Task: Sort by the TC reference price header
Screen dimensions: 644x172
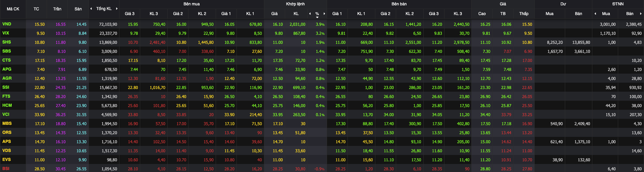Action: (36, 9)
